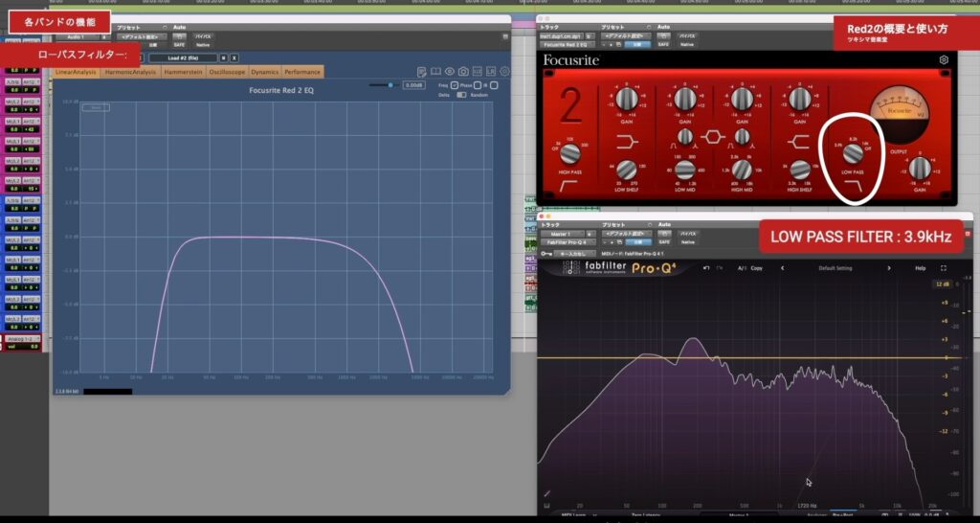The image size is (980, 523).
Task: Open Pro-Q 4 12 dB display range menu
Action: tap(942, 284)
